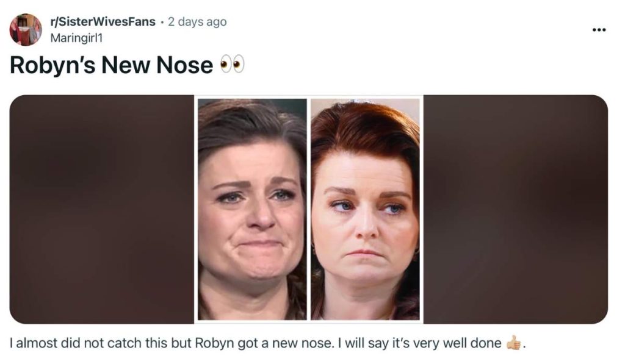
Task: Open the right photo of the red-haired woman
Action: (365, 209)
